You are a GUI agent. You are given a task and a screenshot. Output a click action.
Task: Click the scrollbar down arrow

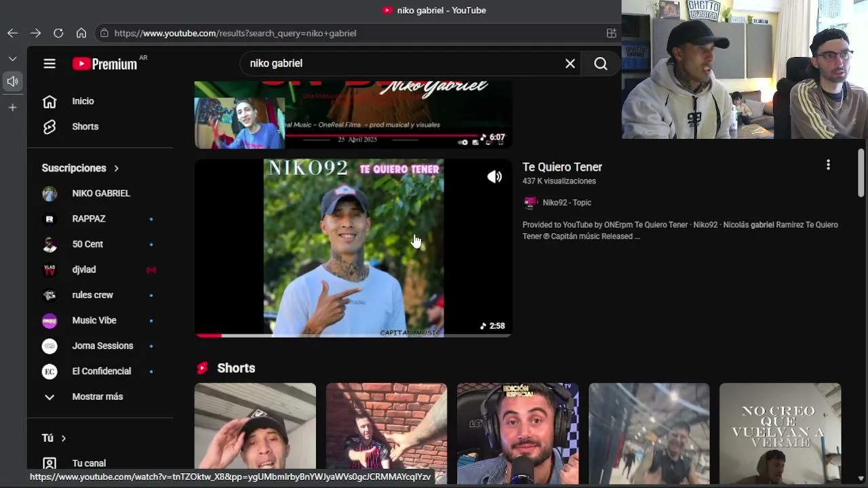pyautogui.click(x=861, y=479)
